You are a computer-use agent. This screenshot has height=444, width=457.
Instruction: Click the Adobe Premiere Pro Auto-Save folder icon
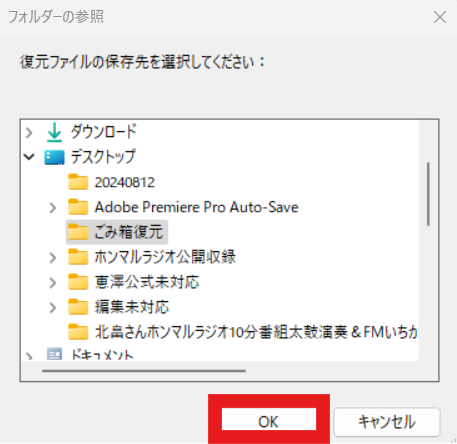(x=78, y=207)
